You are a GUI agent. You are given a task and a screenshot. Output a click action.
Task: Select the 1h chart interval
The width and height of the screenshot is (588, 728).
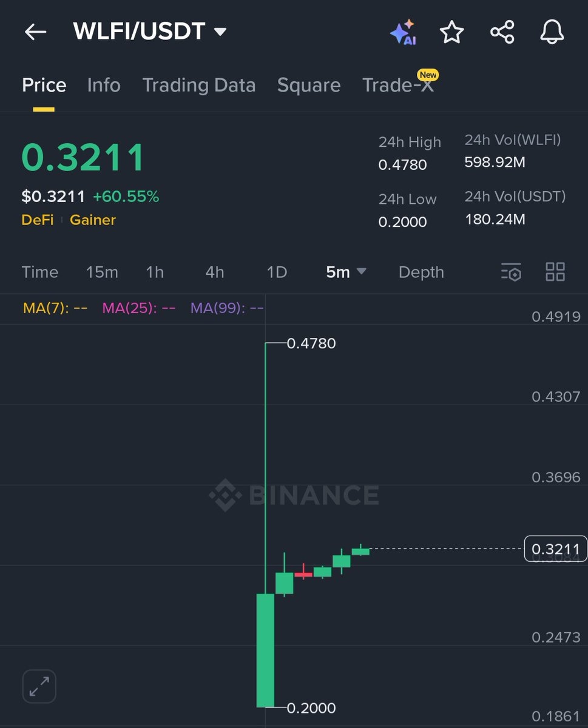[x=155, y=272]
